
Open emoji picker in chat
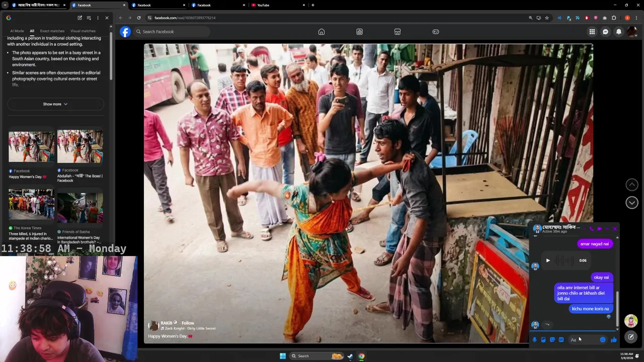click(x=603, y=340)
